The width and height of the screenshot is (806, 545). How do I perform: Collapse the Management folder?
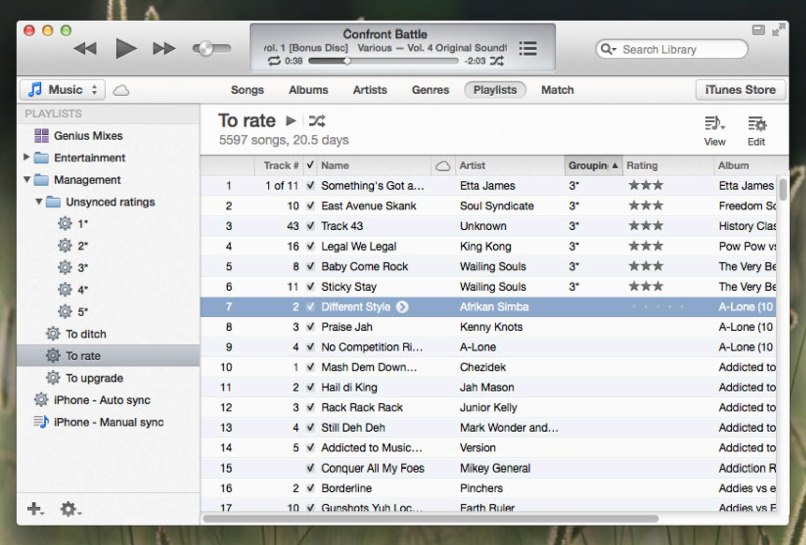(x=27, y=179)
